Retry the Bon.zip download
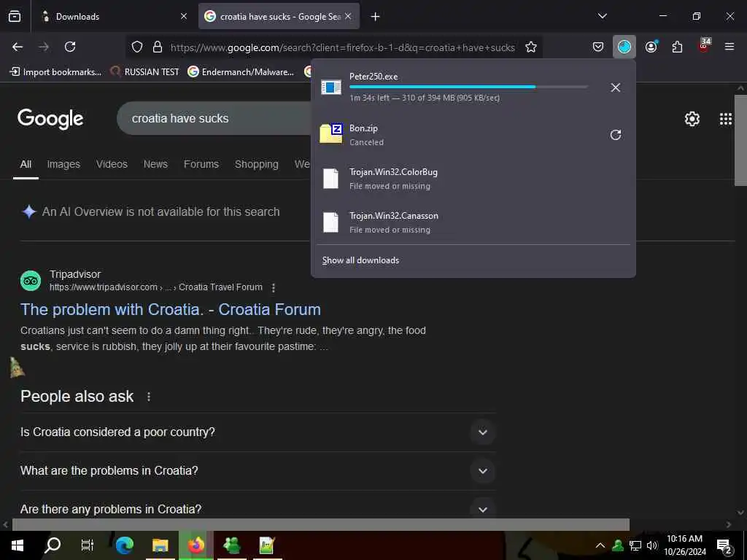Screen dimensions: 747x560 tap(616, 135)
